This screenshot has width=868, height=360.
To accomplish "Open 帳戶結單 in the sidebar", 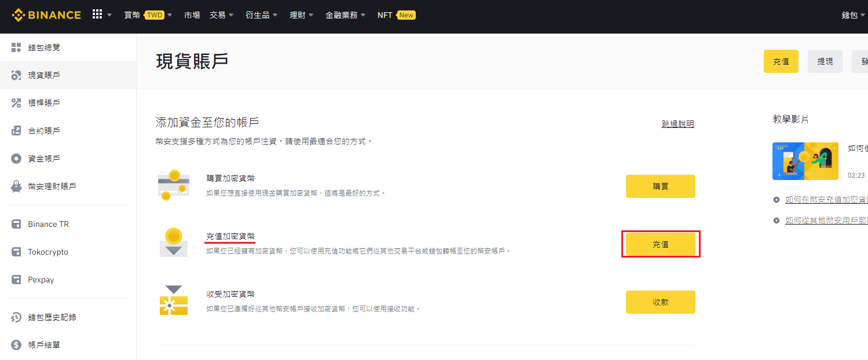I will tap(68, 345).
